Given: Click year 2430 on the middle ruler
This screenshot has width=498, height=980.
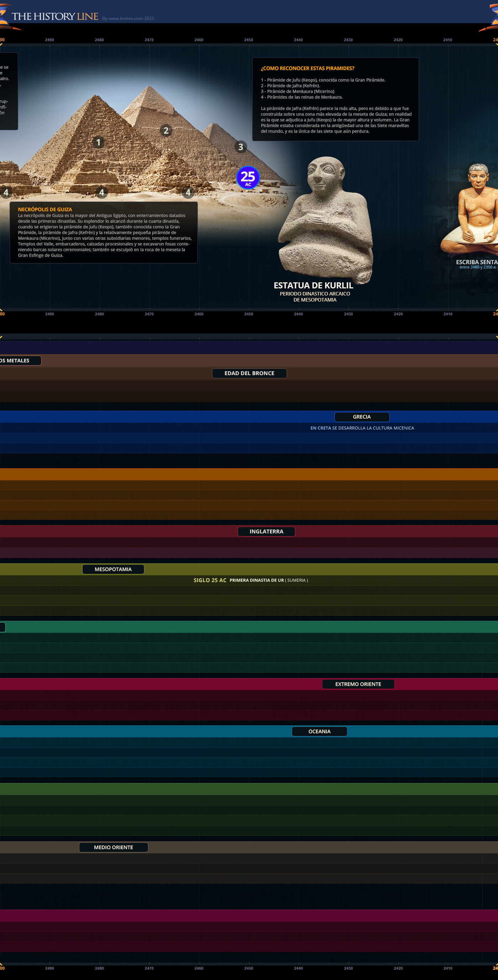Looking at the screenshot, I should pyautogui.click(x=349, y=314).
